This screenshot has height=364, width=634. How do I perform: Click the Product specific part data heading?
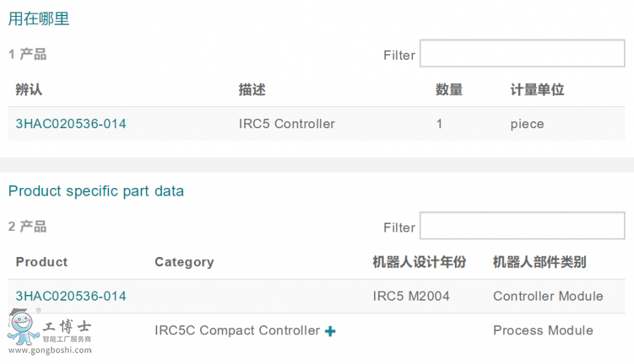(96, 191)
